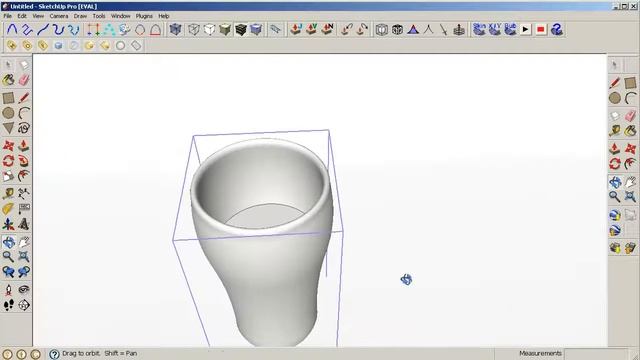
Task: Select the Scale tool in left toolbar
Action: click(x=8, y=176)
